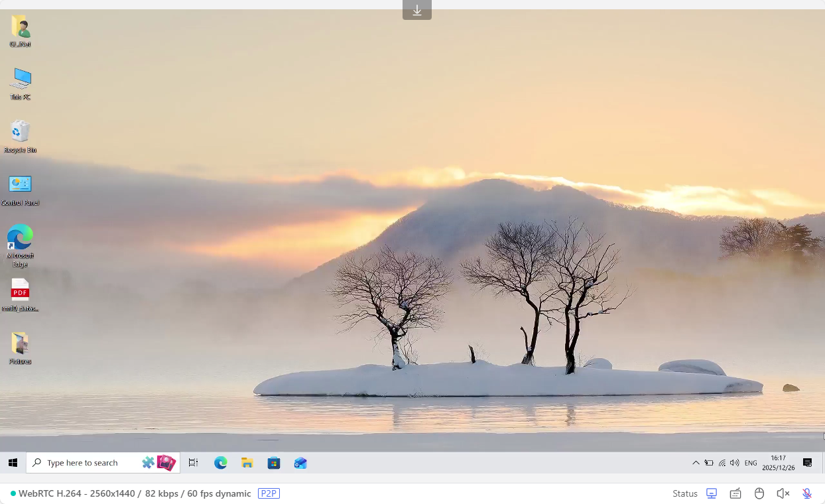825x504 pixels.
Task: Open the virtual keyboard icon
Action: pyautogui.click(x=735, y=493)
